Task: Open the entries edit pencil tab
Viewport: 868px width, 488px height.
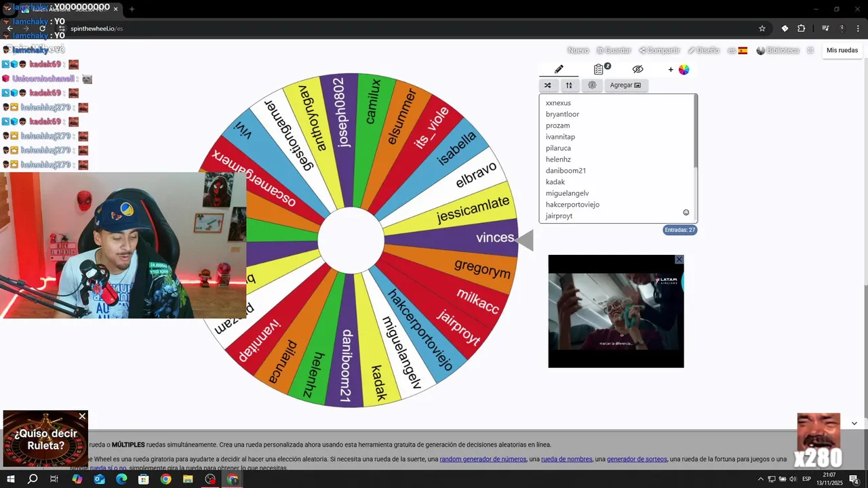Action: (x=559, y=69)
